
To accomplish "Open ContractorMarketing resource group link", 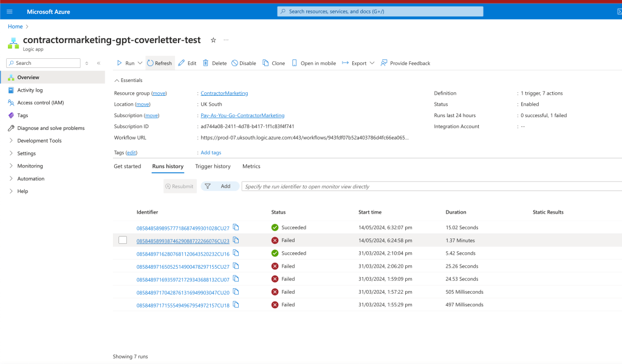I will click(x=224, y=93).
